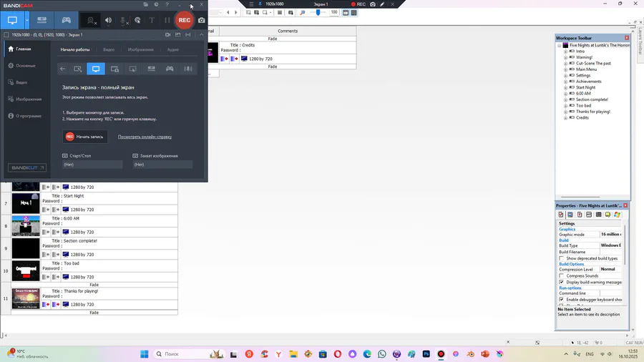644x362 pixels.
Task: Toggle Bandicam microphone icon
Action: 123,20
